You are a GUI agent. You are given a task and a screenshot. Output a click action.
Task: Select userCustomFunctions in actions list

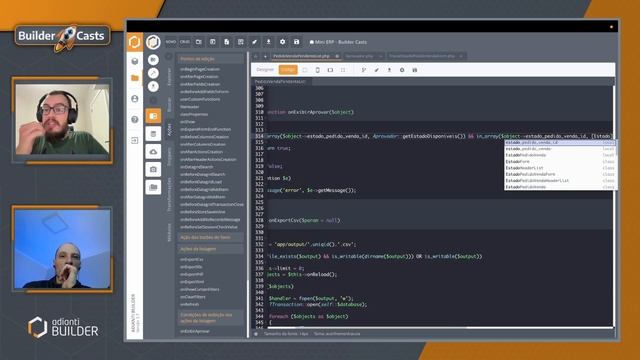point(200,99)
